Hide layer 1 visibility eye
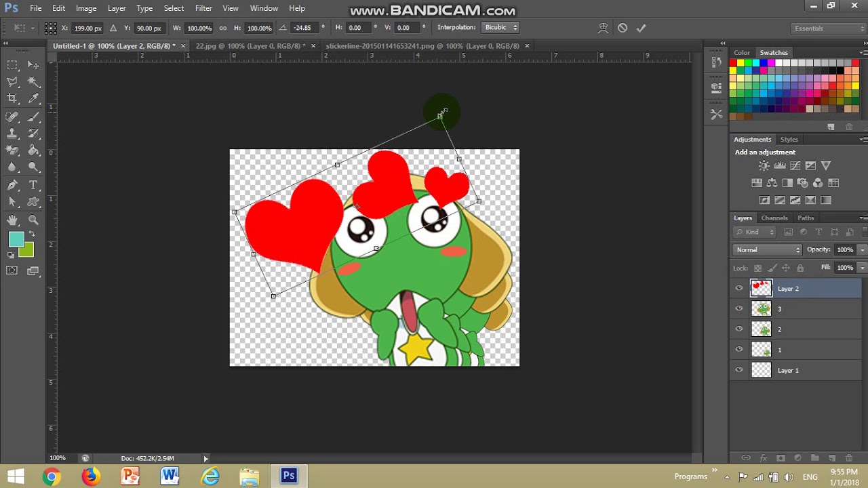868x488 pixels. pyautogui.click(x=739, y=350)
